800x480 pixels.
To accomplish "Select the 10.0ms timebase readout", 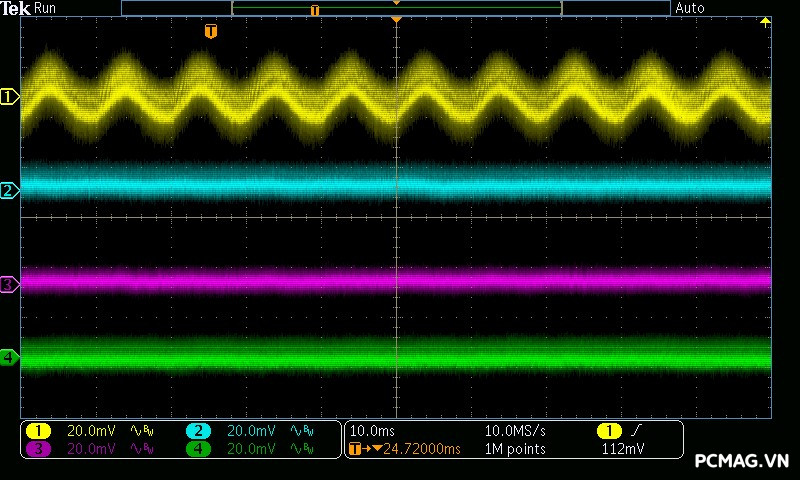I will tap(374, 431).
